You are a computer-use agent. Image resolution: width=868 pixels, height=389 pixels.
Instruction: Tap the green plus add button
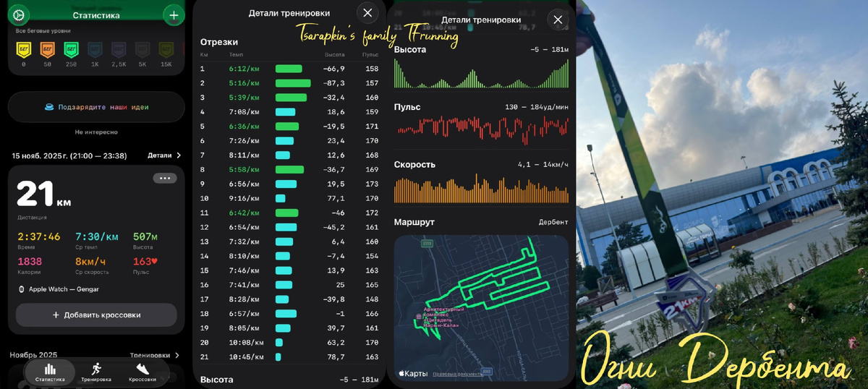(x=174, y=14)
